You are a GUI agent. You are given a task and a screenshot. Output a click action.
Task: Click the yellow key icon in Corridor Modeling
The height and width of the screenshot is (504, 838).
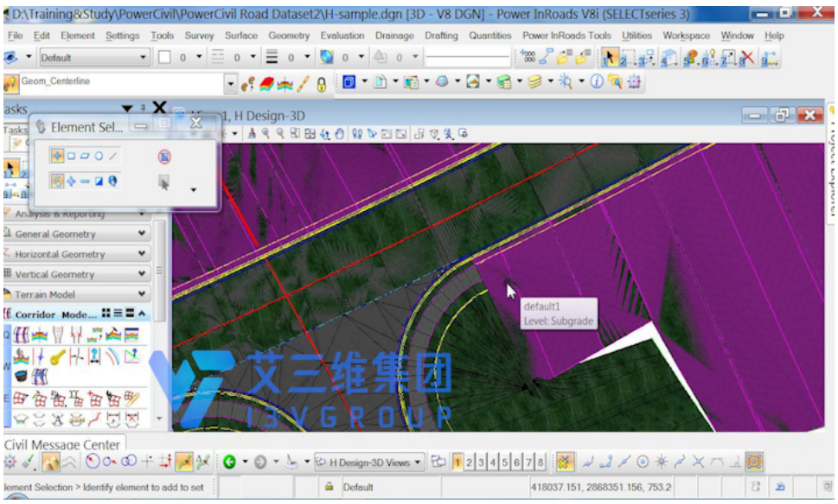pos(58,356)
